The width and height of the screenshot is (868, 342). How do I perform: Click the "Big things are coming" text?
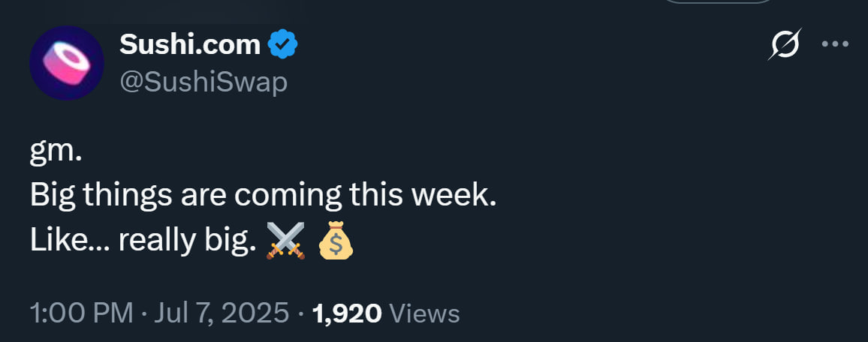tap(188, 196)
